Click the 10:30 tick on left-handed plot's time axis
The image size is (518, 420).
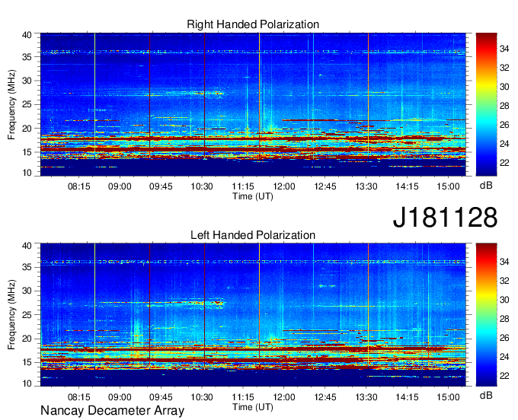tap(202, 397)
